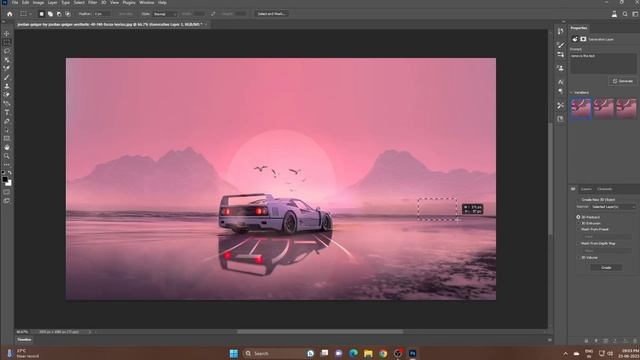Click the Generate button
Screen dimensions: 640x360
623,81
